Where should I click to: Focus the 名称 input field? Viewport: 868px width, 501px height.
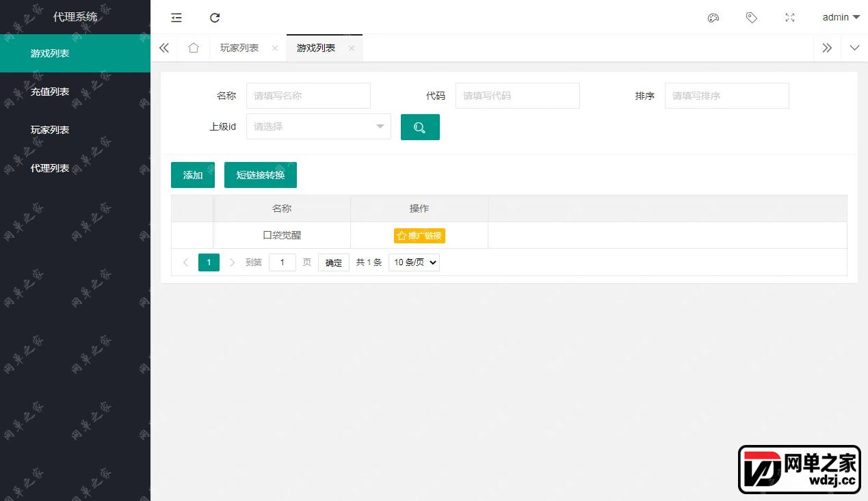tap(308, 96)
